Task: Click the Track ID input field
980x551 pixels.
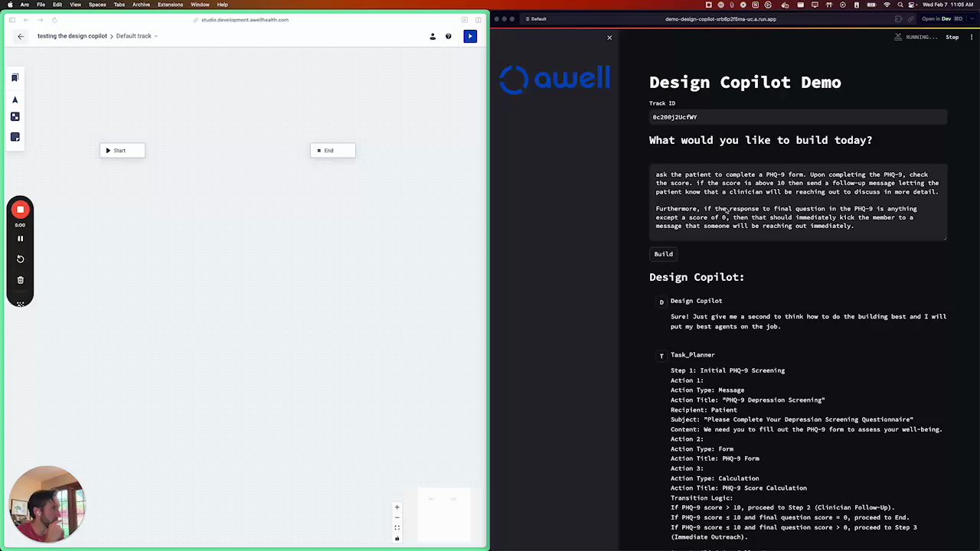Action: [x=798, y=117]
